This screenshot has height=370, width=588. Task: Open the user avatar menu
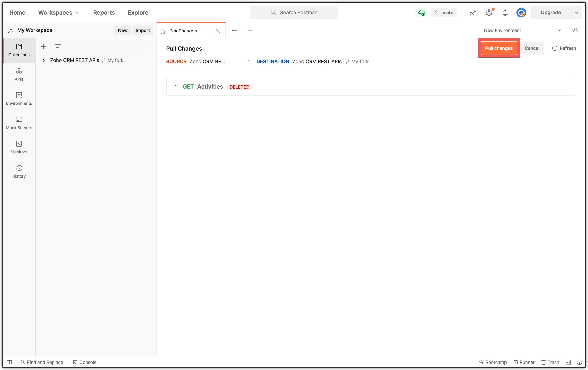coord(521,13)
